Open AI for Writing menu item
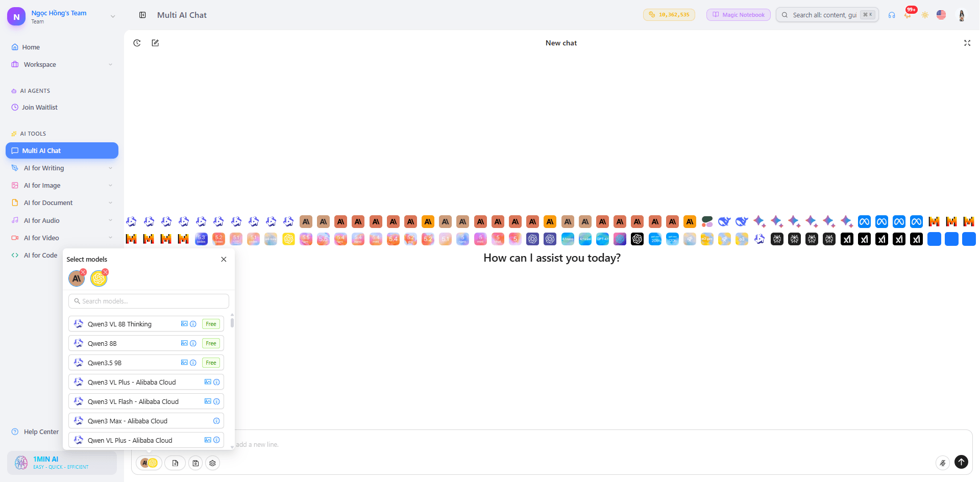The width and height of the screenshot is (980, 482). tap(44, 168)
